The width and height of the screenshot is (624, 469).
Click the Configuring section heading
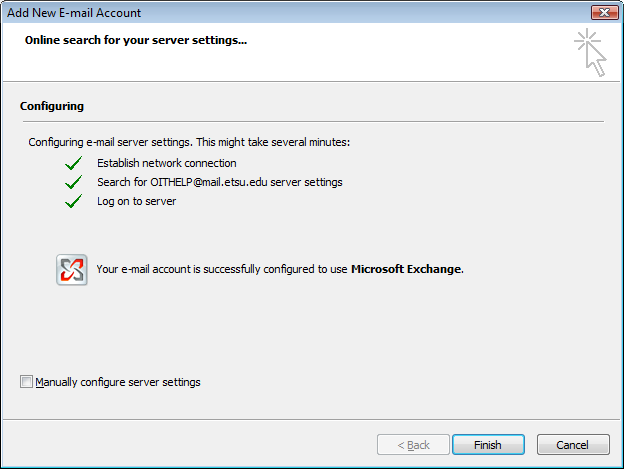pos(52,105)
